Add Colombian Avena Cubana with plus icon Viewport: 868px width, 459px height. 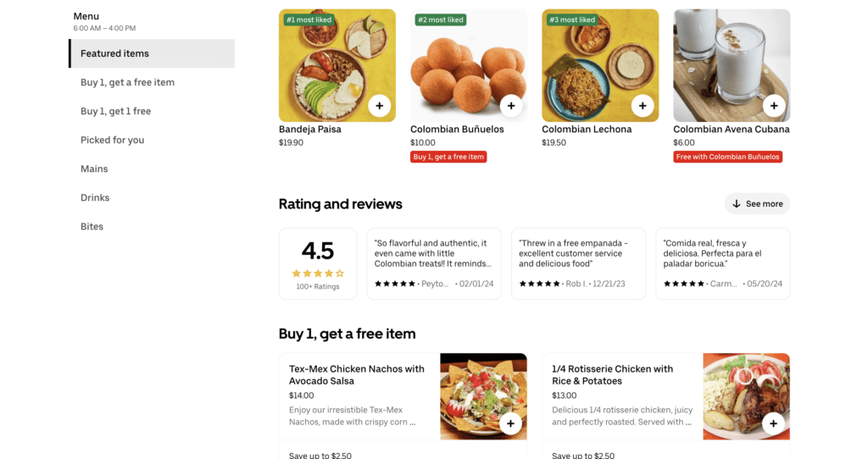[x=773, y=106]
